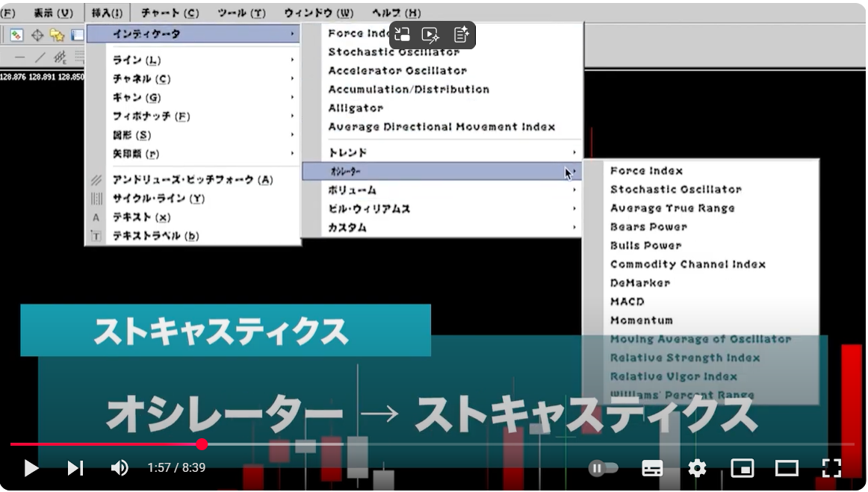868x492 pixels.
Task: Open the 表示 (V) menu
Action: (x=53, y=13)
